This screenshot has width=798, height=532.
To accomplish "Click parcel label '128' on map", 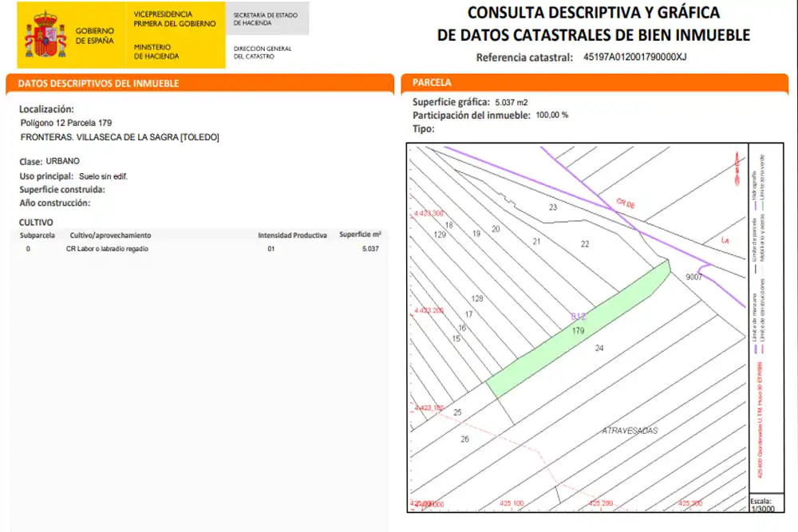I will [477, 298].
